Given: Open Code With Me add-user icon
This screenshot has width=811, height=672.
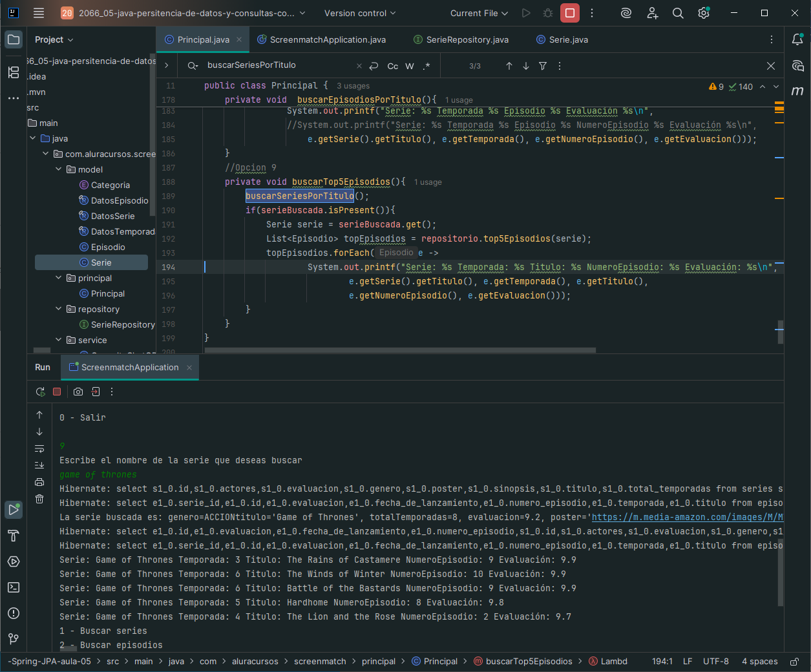Looking at the screenshot, I should tap(652, 13).
